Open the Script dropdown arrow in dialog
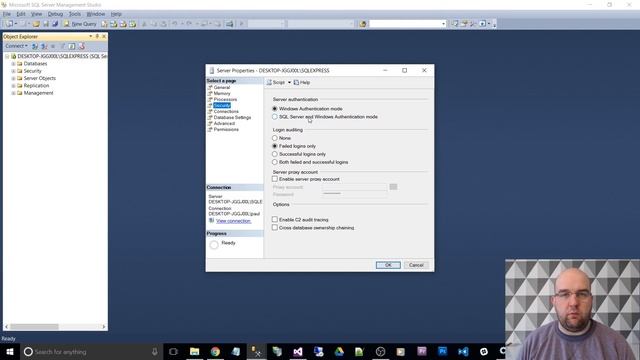 tap(289, 82)
